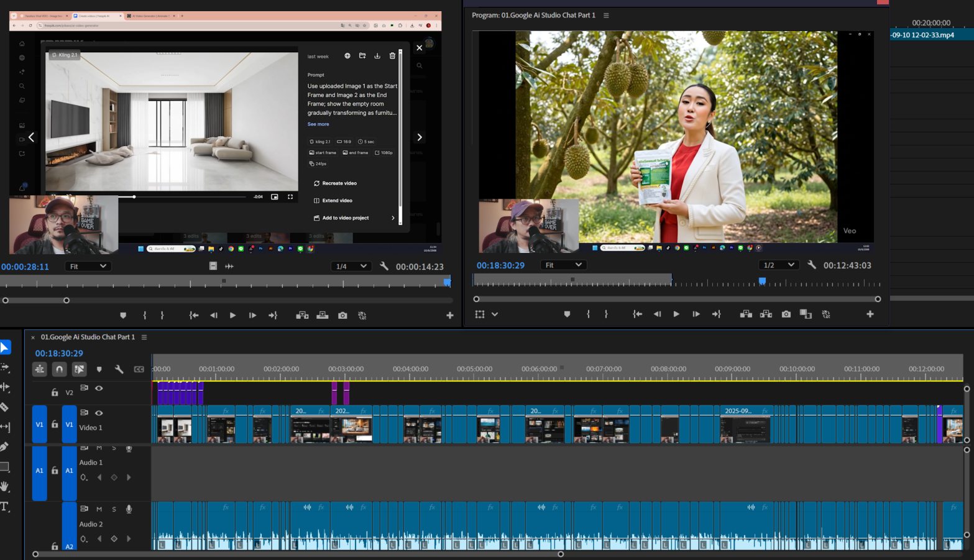
Task: Select the Program: 01.Google Ai Studio Chat Part 1 tab
Action: point(533,15)
